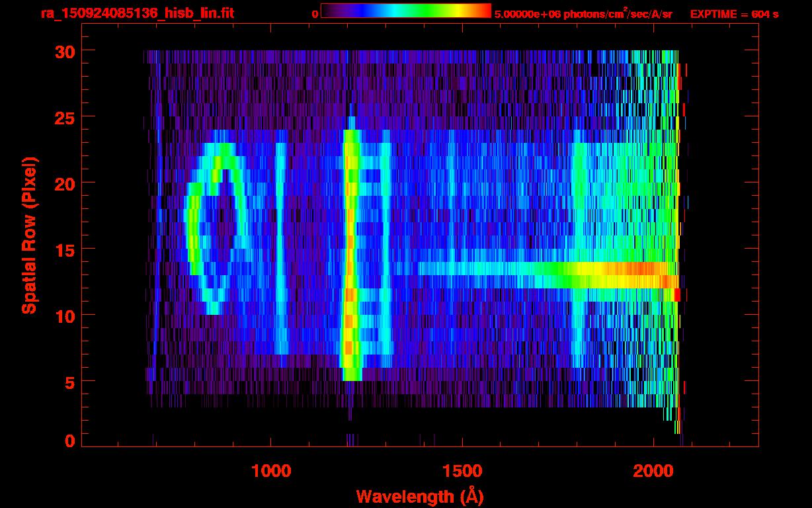The width and height of the screenshot is (812, 508).
Task: Click the 30 spatial row tick label
Action: pos(64,51)
